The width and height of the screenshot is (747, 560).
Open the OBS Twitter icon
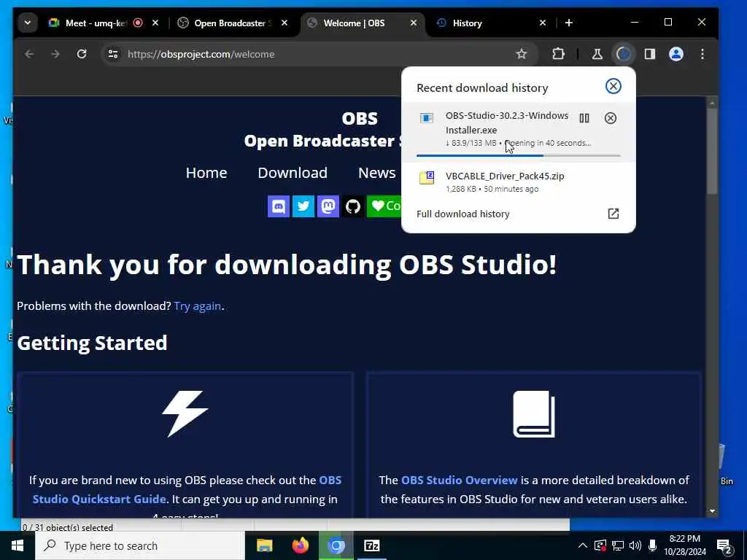(303, 206)
